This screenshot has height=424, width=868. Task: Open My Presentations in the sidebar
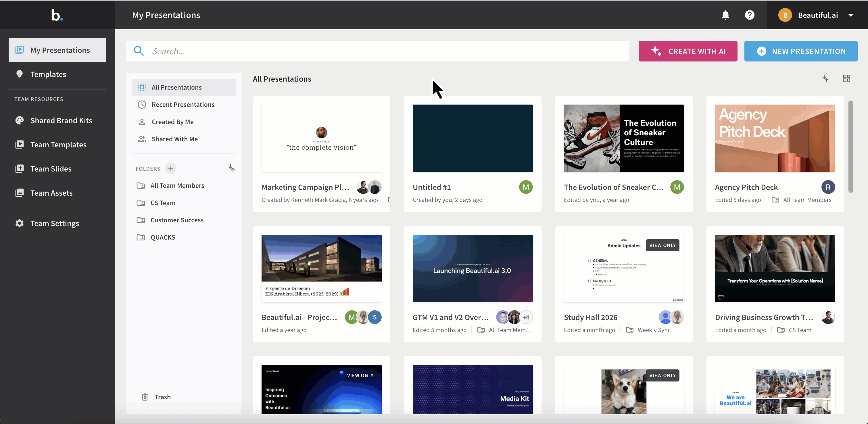pyautogui.click(x=57, y=50)
